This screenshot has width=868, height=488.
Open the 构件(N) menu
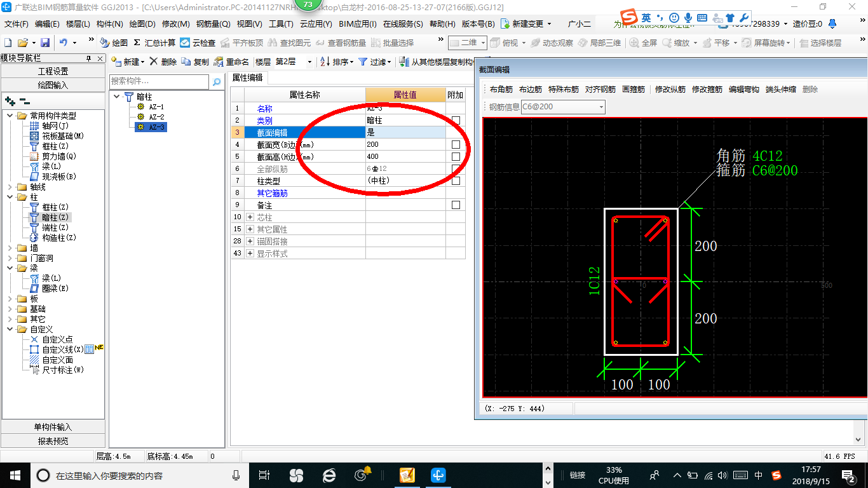(109, 24)
